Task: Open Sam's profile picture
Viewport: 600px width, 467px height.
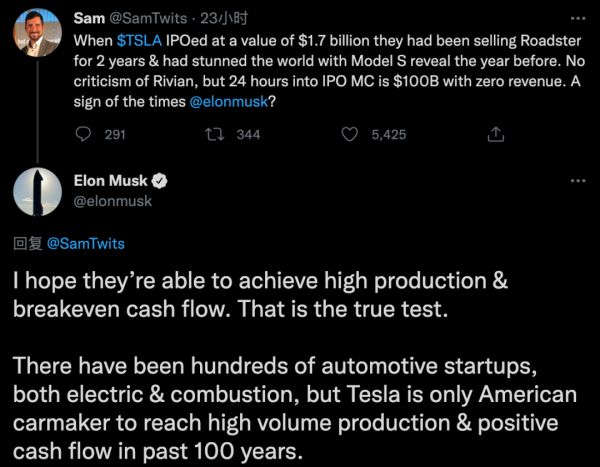Action: pos(36,35)
